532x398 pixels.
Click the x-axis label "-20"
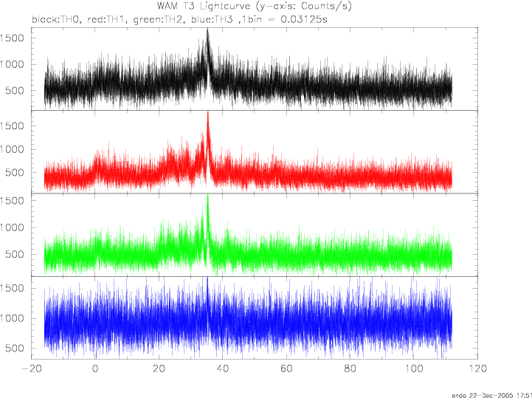point(32,368)
